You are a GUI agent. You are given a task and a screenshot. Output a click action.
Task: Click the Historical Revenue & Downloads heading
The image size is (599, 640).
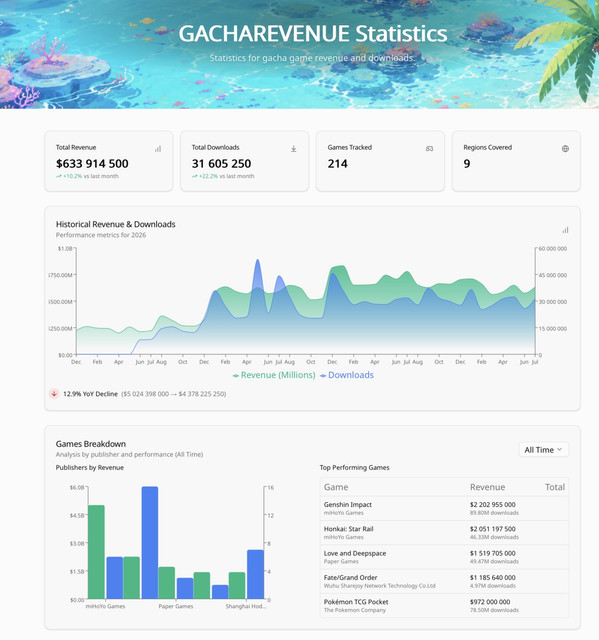tap(115, 224)
